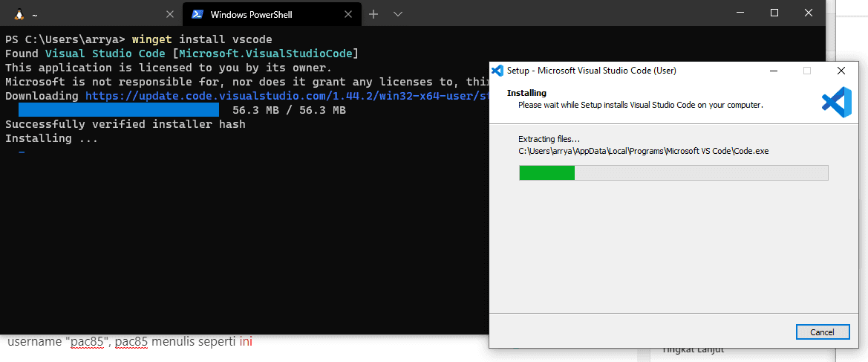Close the Windows Terminal window
Image resolution: width=868 pixels, height=362 pixels.
(809, 13)
